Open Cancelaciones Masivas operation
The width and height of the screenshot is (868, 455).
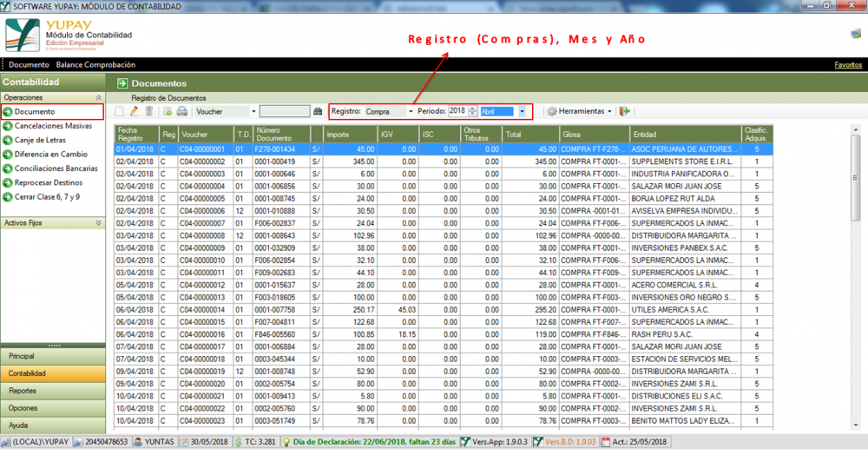click(x=53, y=126)
